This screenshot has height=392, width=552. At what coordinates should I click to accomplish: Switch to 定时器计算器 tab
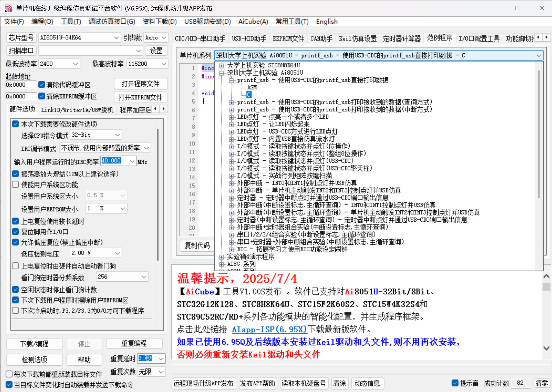pyautogui.click(x=402, y=38)
